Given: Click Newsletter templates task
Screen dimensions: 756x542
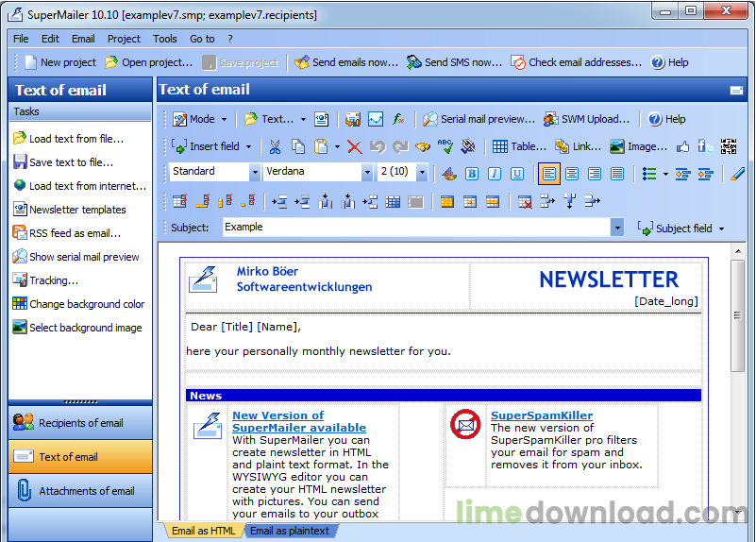Looking at the screenshot, I should 70,210.
